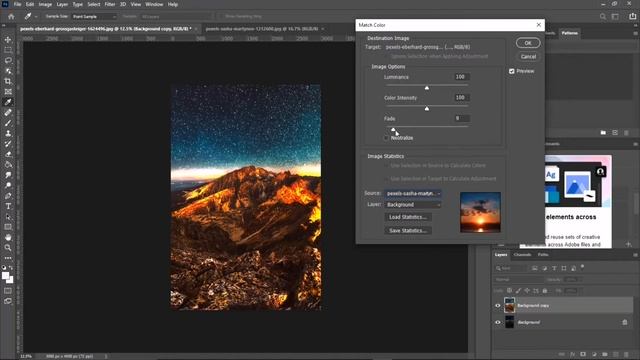Select the Crop tool
The image size is (640, 360).
8,81
